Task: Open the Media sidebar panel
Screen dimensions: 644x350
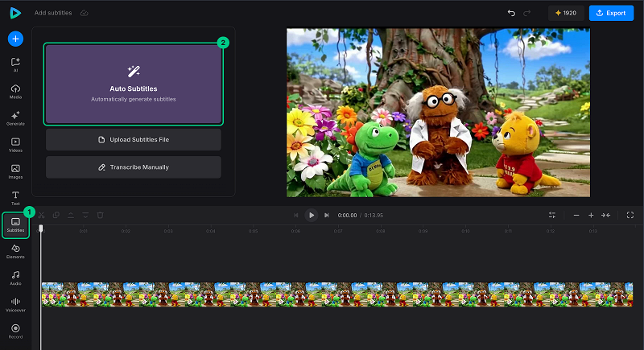Action: pyautogui.click(x=15, y=92)
